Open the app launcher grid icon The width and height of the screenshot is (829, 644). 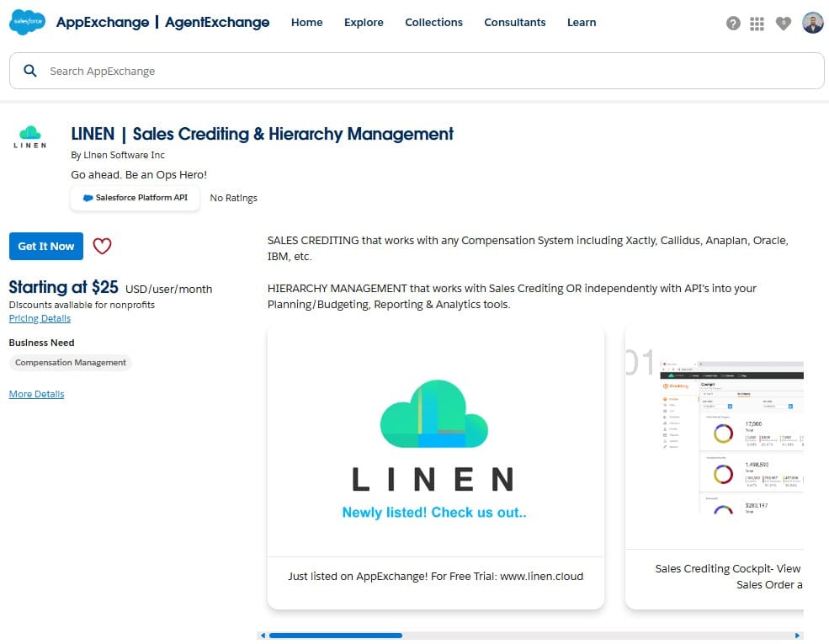tap(757, 24)
